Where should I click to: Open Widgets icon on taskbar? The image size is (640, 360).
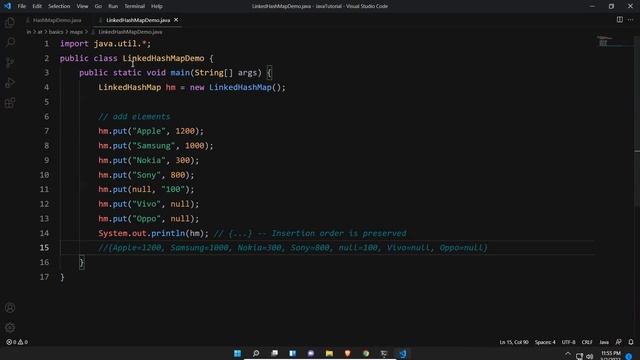pos(293,353)
